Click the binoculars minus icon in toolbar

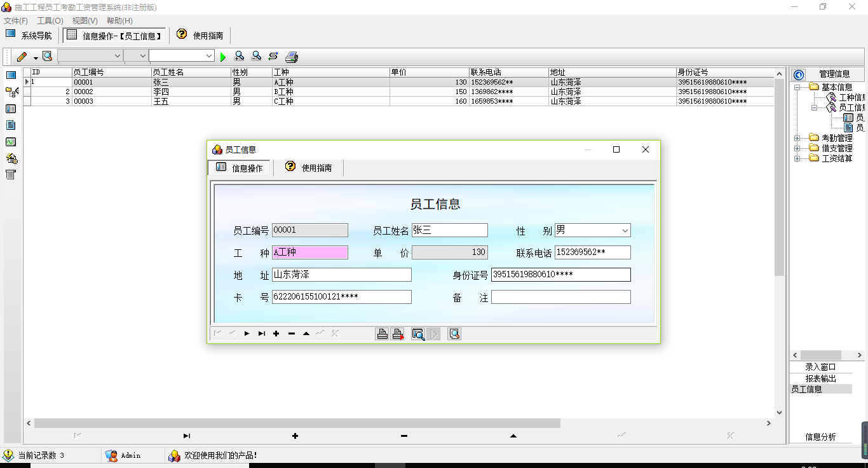point(256,57)
